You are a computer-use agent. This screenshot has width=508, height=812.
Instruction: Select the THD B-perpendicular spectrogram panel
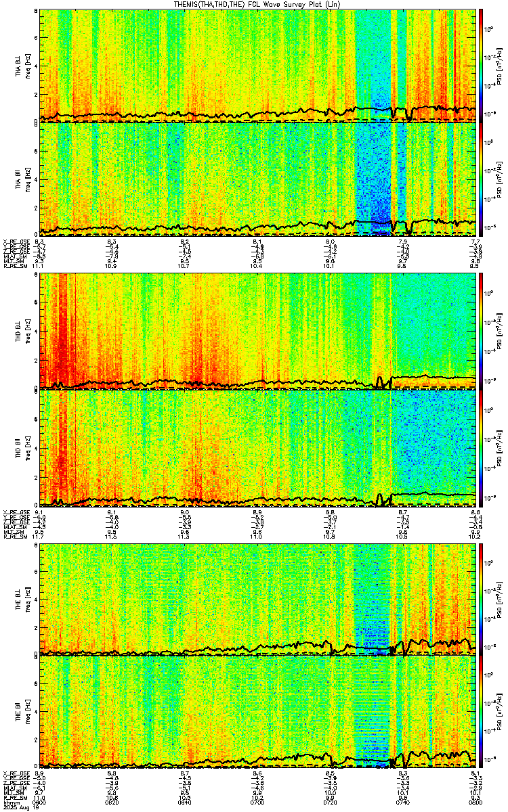(x=258, y=331)
